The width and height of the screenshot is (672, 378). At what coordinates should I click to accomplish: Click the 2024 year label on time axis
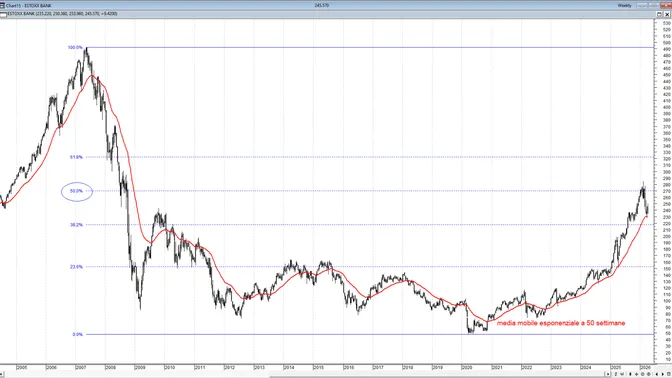[586, 367]
